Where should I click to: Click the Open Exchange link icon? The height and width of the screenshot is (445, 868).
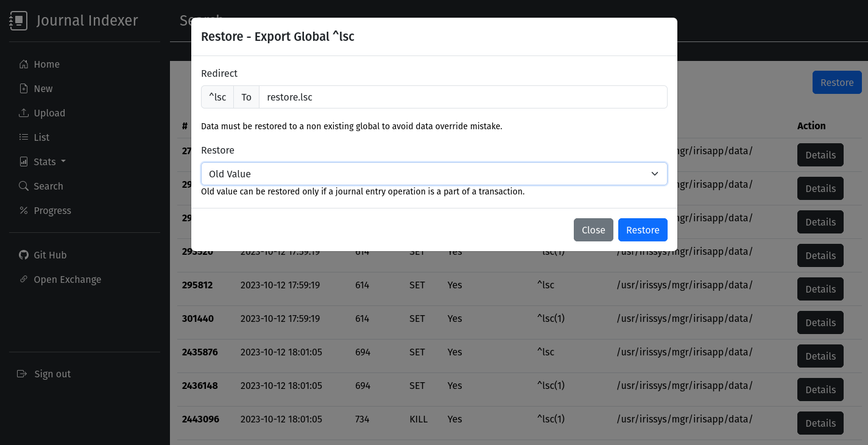click(x=24, y=280)
